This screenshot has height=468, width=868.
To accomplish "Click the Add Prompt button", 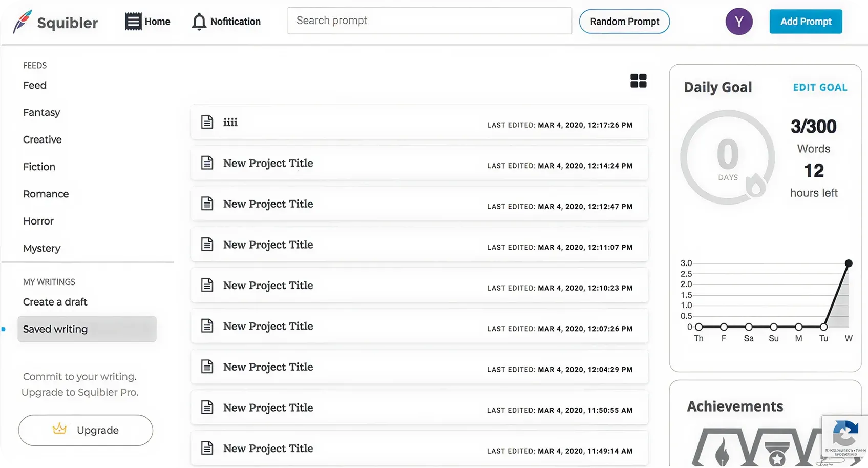I will pyautogui.click(x=806, y=22).
